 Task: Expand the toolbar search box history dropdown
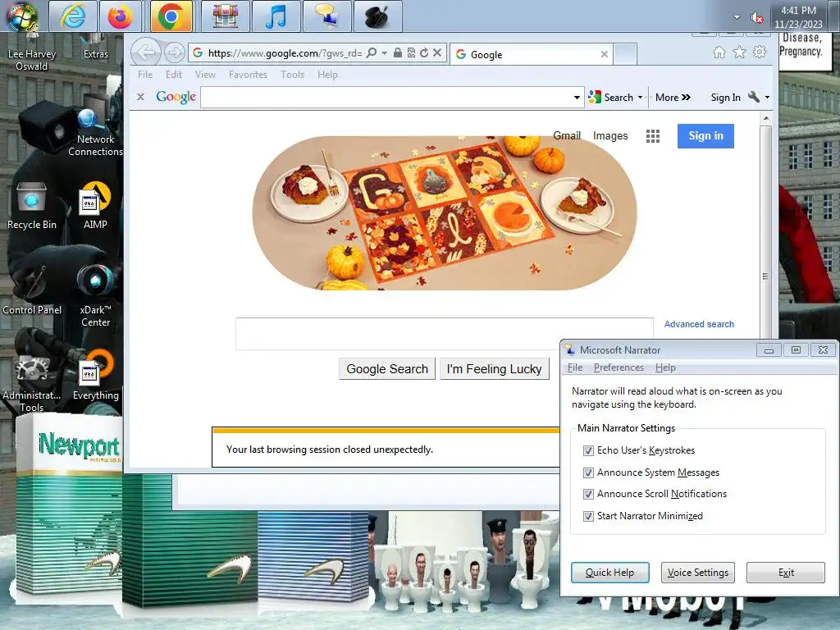[577, 98]
